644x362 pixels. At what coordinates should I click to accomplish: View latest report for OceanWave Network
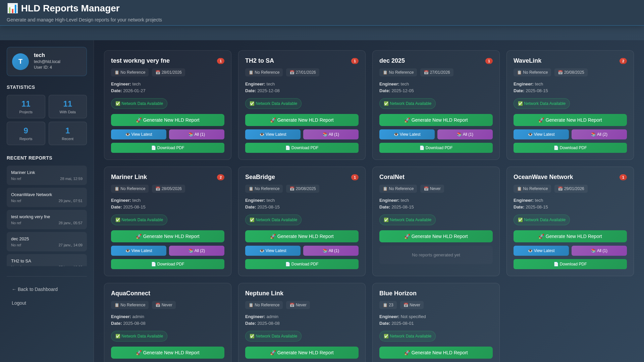tap(541, 251)
